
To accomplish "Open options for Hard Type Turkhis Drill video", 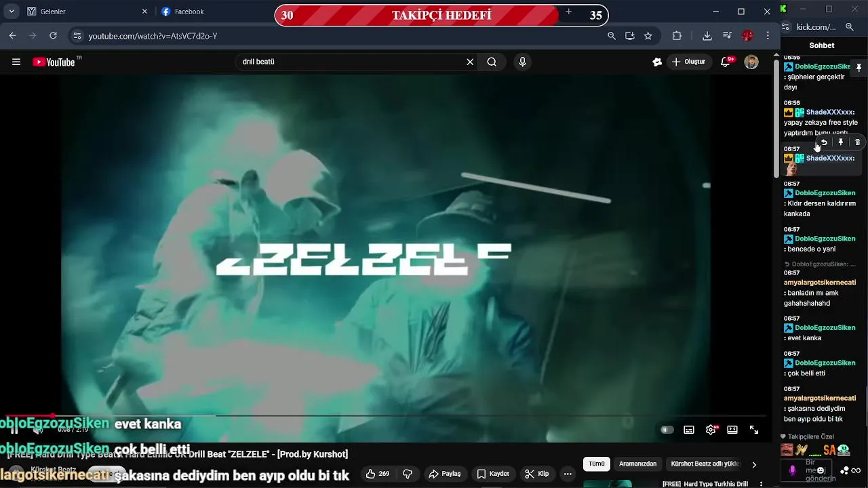I will pyautogui.click(x=761, y=484).
